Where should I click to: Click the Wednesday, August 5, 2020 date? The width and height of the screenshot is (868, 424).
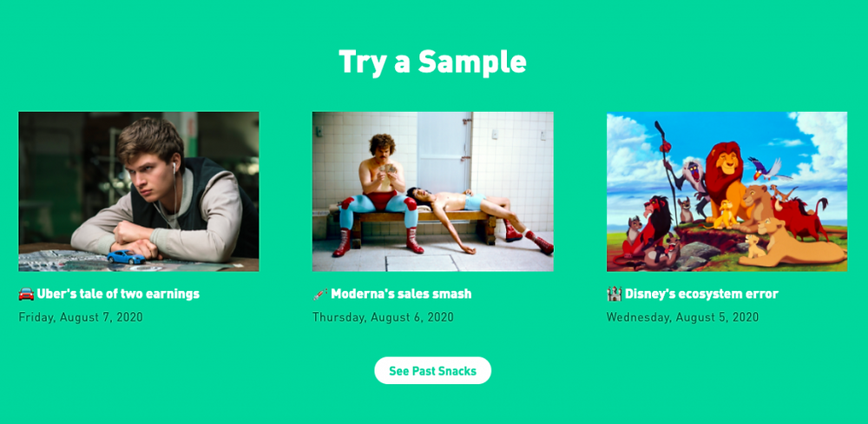click(x=682, y=318)
